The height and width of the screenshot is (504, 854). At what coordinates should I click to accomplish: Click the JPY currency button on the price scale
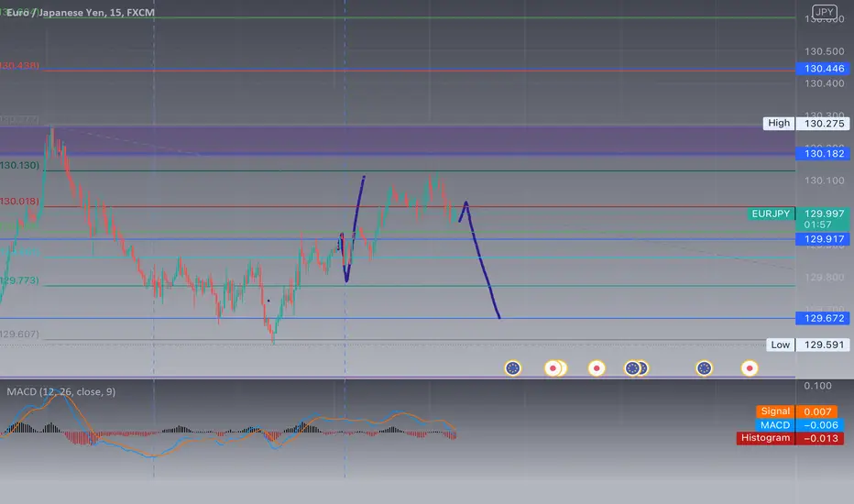point(824,12)
